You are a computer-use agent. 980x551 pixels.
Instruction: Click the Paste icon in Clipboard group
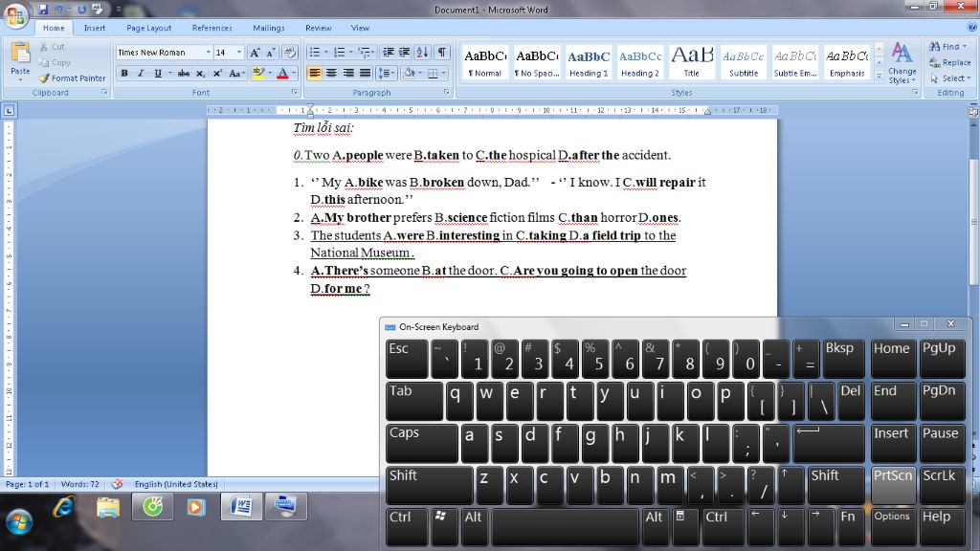click(20, 55)
